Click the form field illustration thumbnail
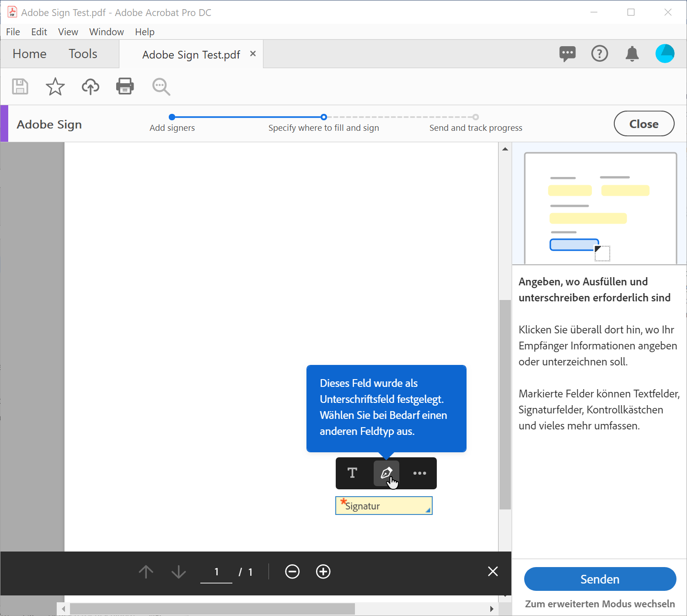687x616 pixels. pyautogui.click(x=600, y=208)
